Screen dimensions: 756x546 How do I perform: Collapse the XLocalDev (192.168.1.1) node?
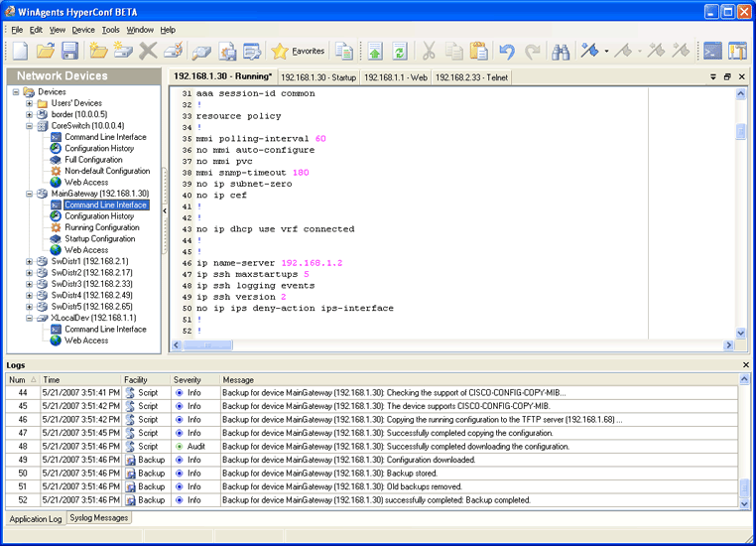coord(30,318)
